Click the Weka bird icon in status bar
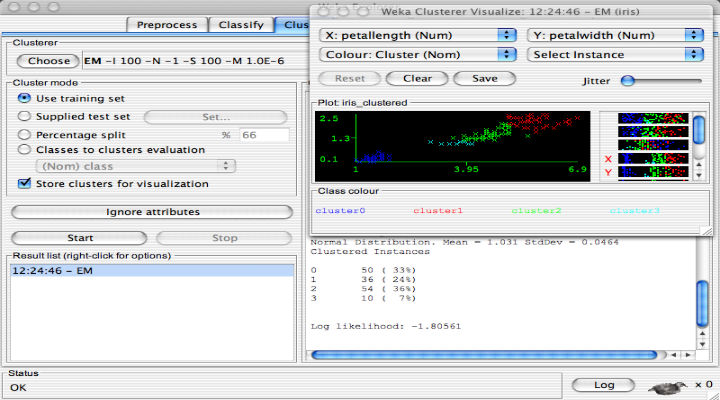Image resolution: width=720 pixels, height=400 pixels. pyautogui.click(x=667, y=388)
